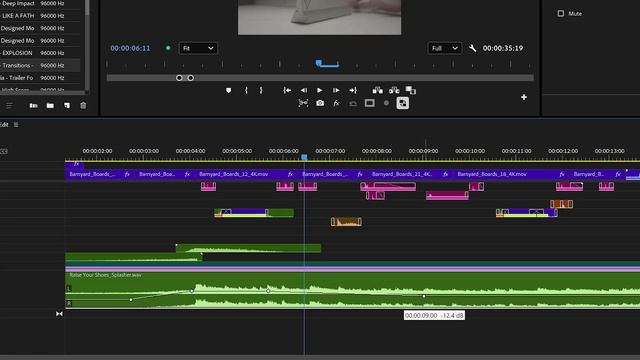Click the Mark In bracket button

(246, 90)
